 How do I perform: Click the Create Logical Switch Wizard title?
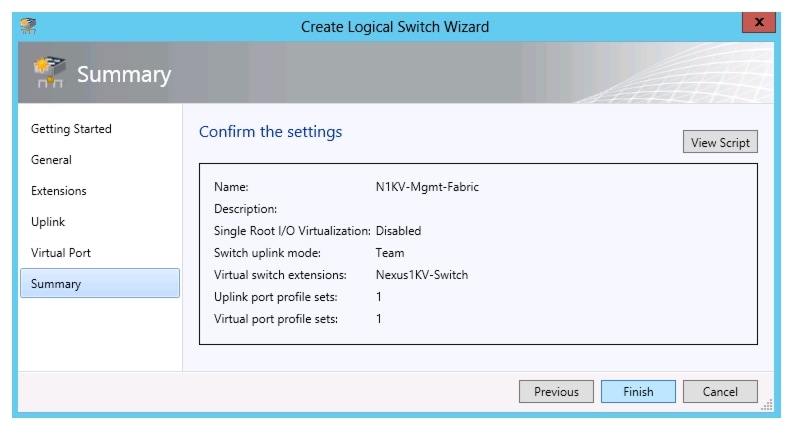[x=395, y=26]
